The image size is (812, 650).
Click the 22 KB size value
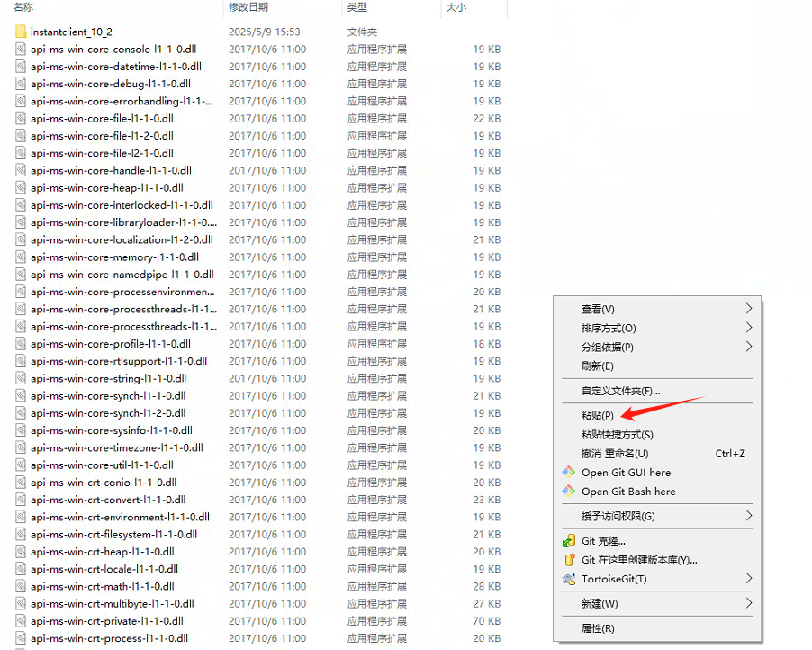pyautogui.click(x=487, y=119)
